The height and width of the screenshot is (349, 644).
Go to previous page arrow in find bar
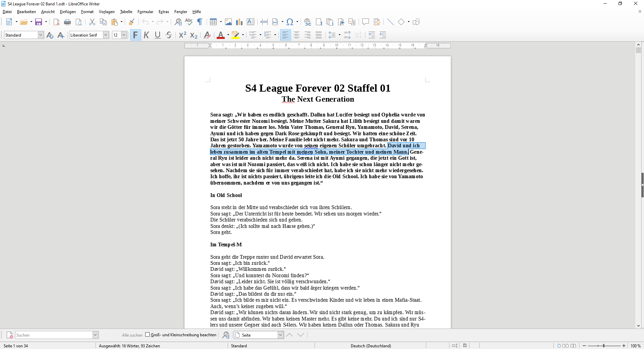(x=289, y=335)
